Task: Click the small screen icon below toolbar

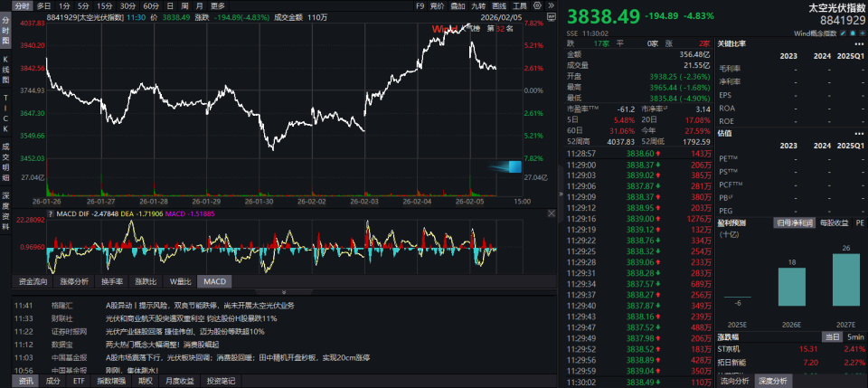Action: [x=552, y=17]
